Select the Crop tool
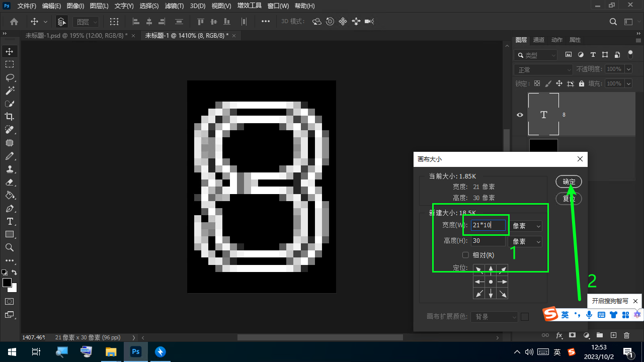The height and width of the screenshot is (362, 644). [x=10, y=117]
